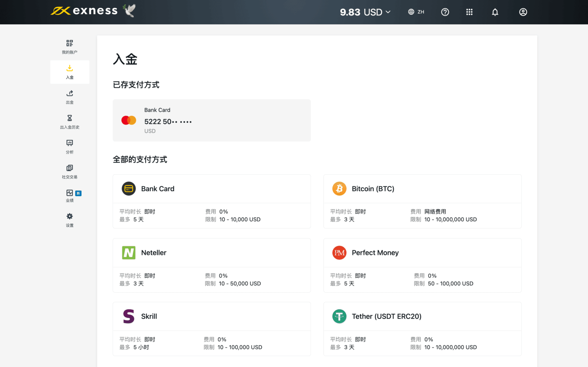Click the Exness logo in header

tap(84, 11)
